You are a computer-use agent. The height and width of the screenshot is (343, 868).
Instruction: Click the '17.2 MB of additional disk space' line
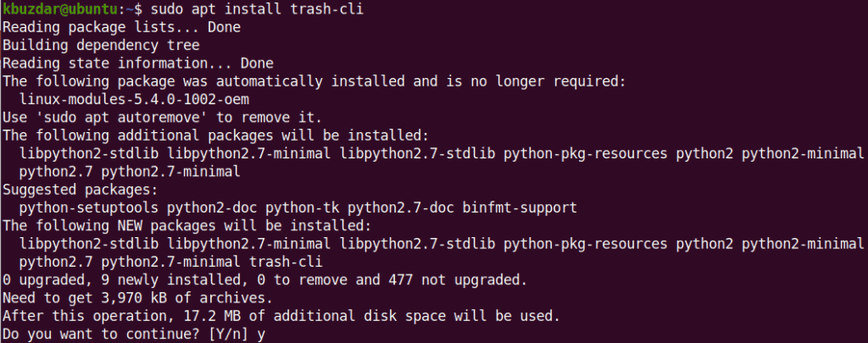pyautogui.click(x=281, y=317)
